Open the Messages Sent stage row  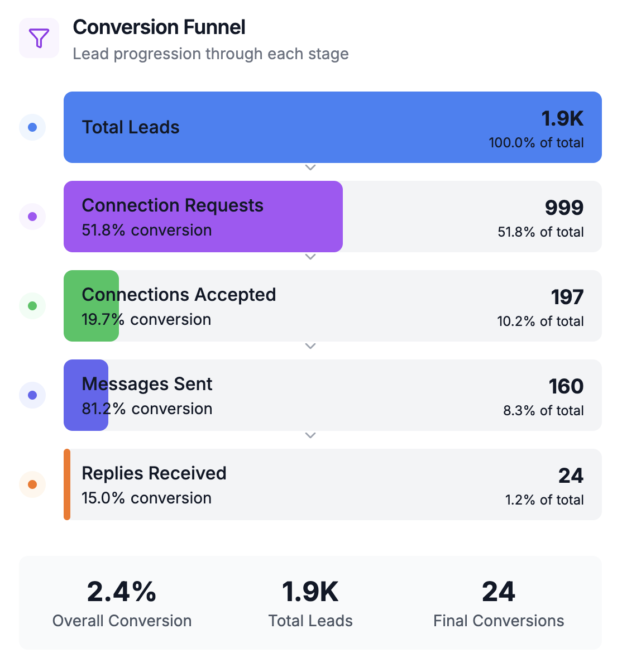point(333,395)
